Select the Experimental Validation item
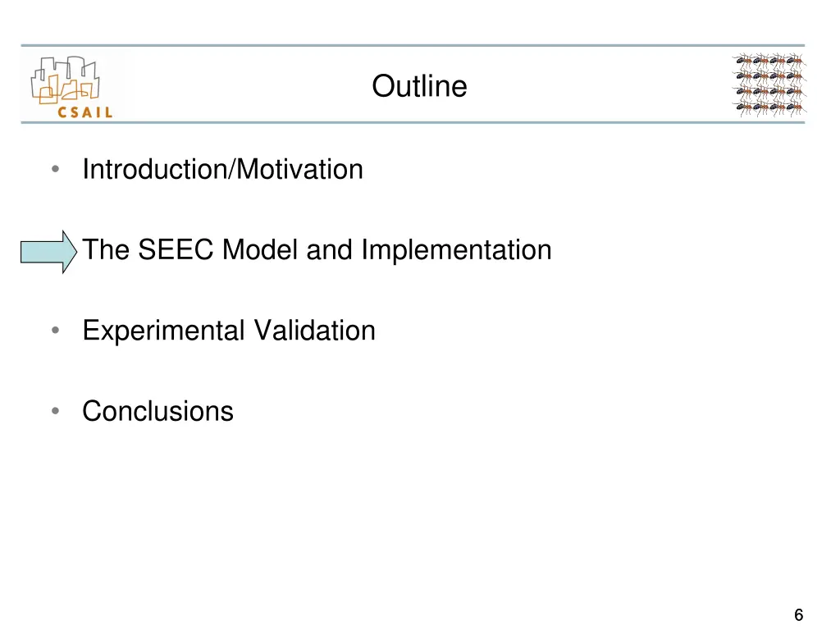 [229, 331]
